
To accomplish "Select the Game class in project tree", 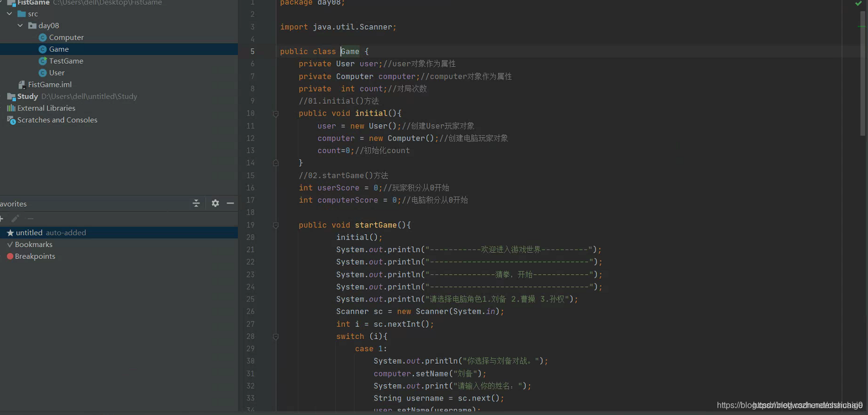I will (59, 49).
